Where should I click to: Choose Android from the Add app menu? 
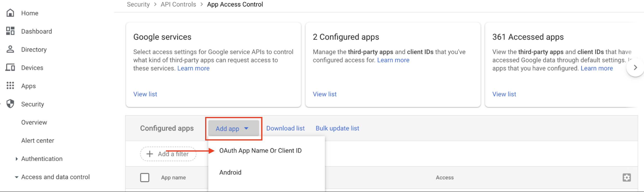click(x=230, y=172)
